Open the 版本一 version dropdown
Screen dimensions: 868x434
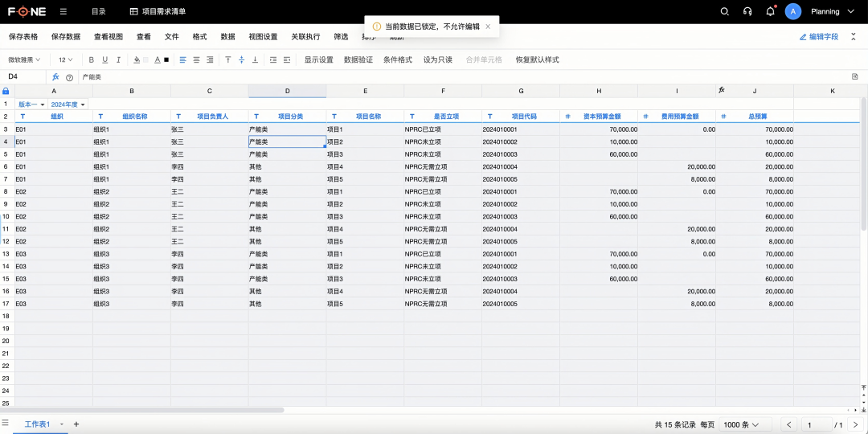point(31,104)
